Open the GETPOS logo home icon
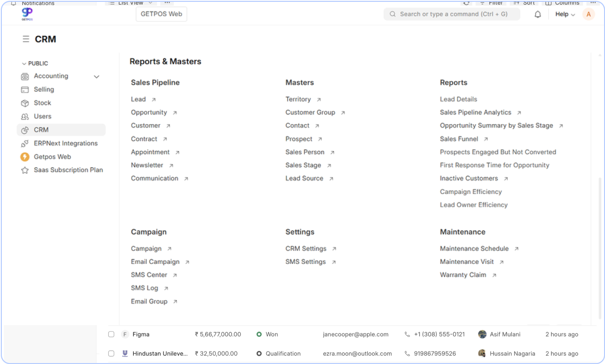This screenshot has width=605, height=364. (27, 14)
